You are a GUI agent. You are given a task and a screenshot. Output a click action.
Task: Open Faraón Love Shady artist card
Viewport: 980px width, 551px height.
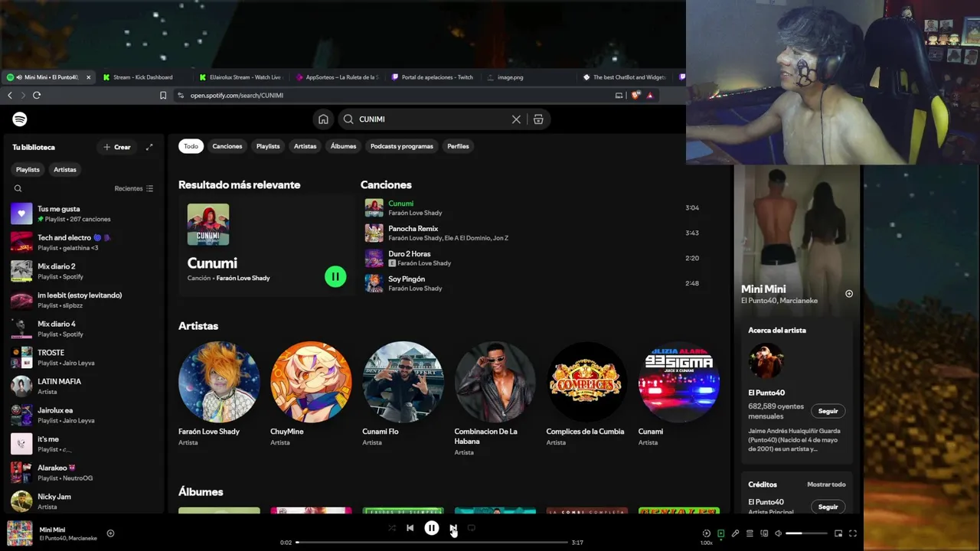[x=219, y=394]
